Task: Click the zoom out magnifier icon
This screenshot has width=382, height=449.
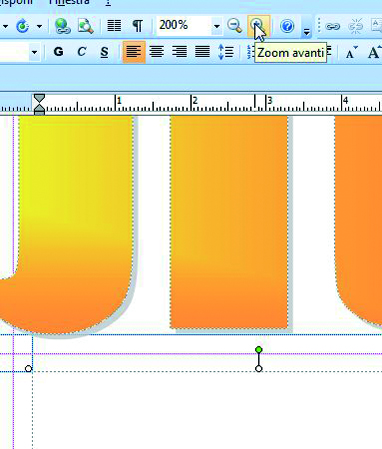Action: 235,26
